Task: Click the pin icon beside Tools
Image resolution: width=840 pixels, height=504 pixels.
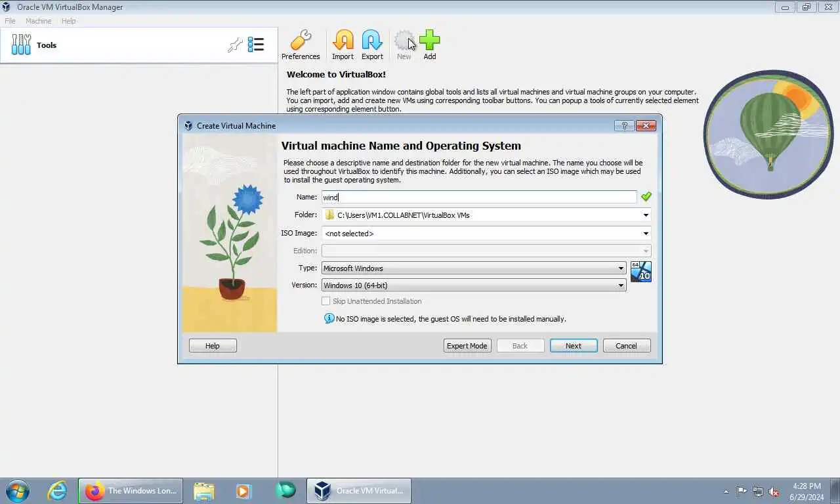Action: point(235,45)
